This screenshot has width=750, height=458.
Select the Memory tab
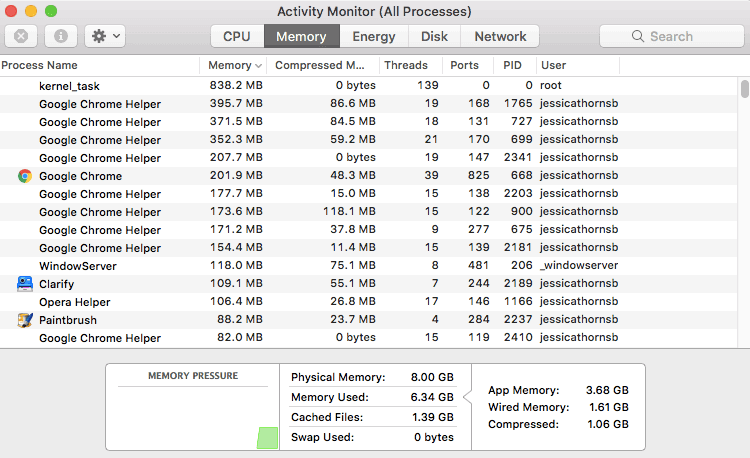pyautogui.click(x=302, y=36)
